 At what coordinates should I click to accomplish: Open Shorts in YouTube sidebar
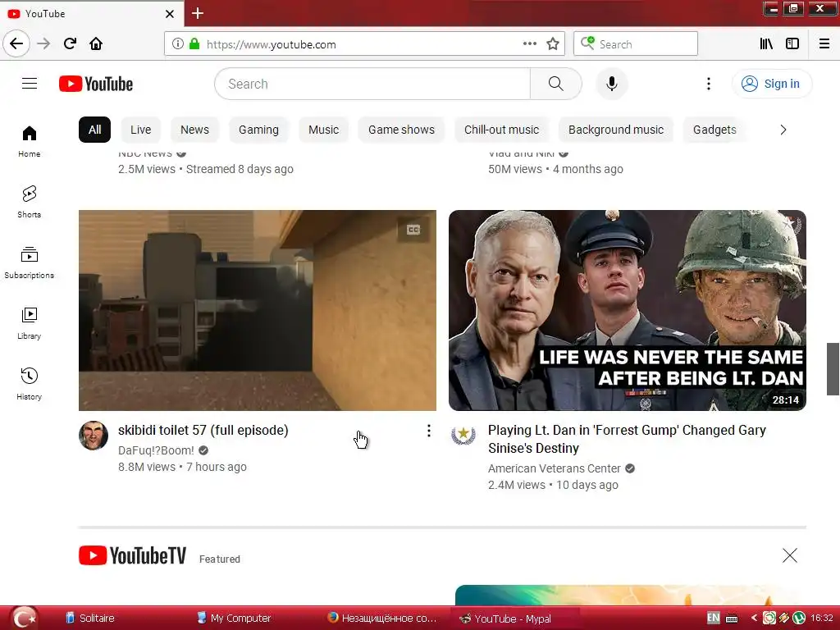30,202
